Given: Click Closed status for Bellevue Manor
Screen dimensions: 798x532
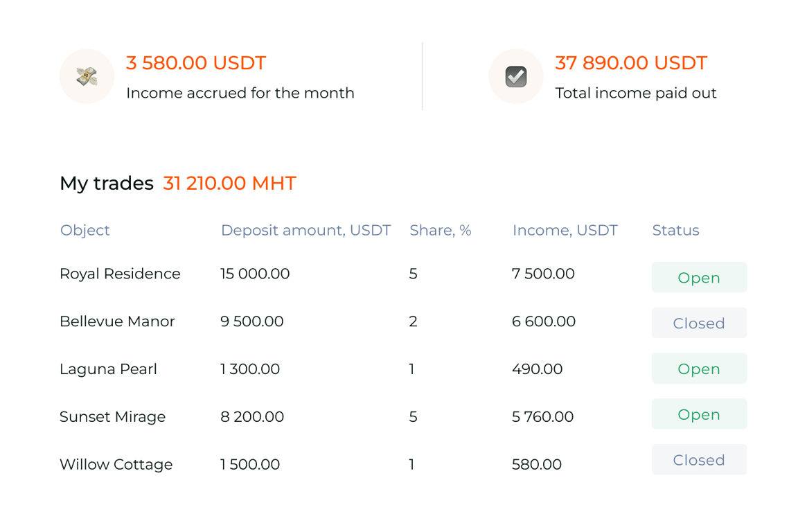Looking at the screenshot, I should (x=699, y=323).
